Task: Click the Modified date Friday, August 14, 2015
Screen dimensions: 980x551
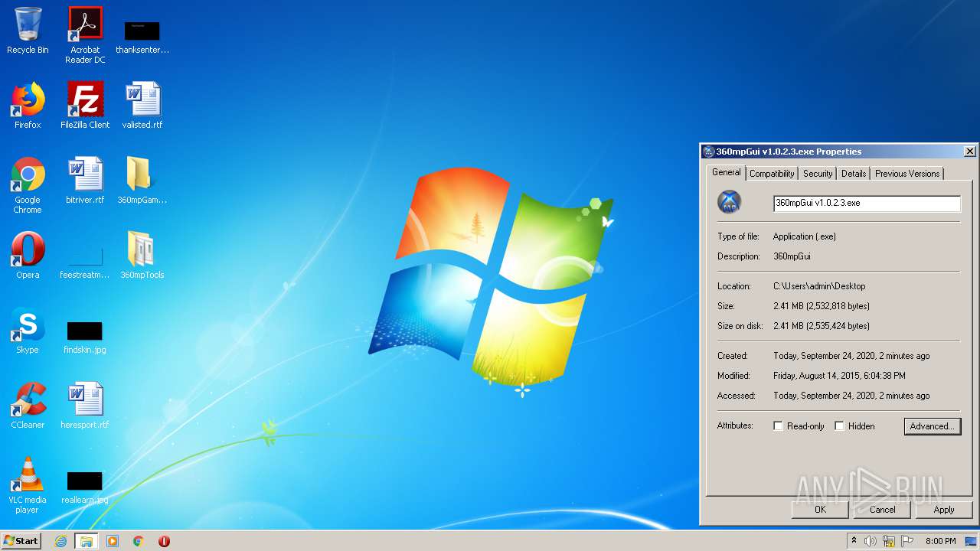Action: [839, 376]
